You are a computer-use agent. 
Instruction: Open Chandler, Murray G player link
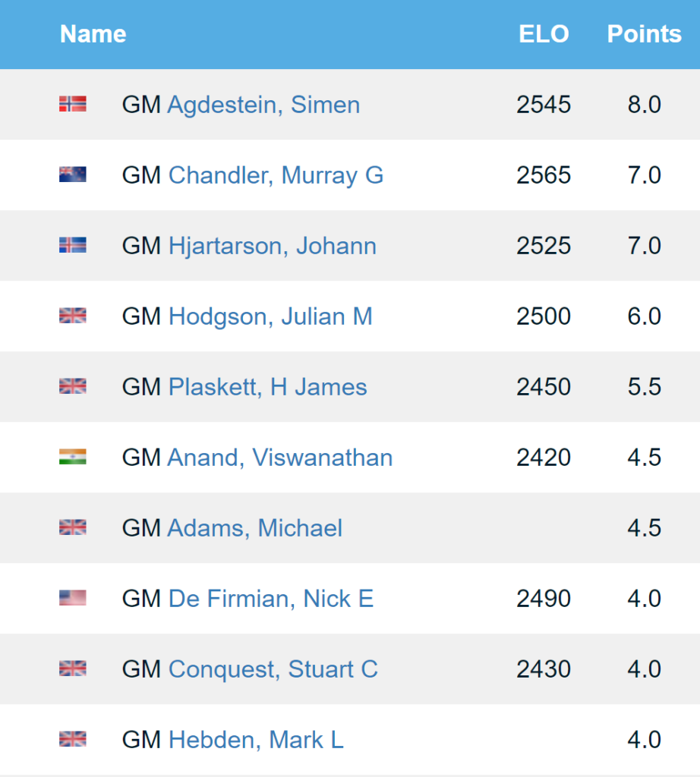pos(276,175)
